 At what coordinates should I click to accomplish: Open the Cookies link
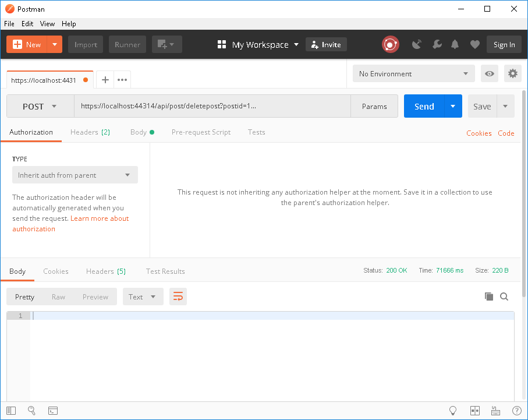tap(479, 133)
